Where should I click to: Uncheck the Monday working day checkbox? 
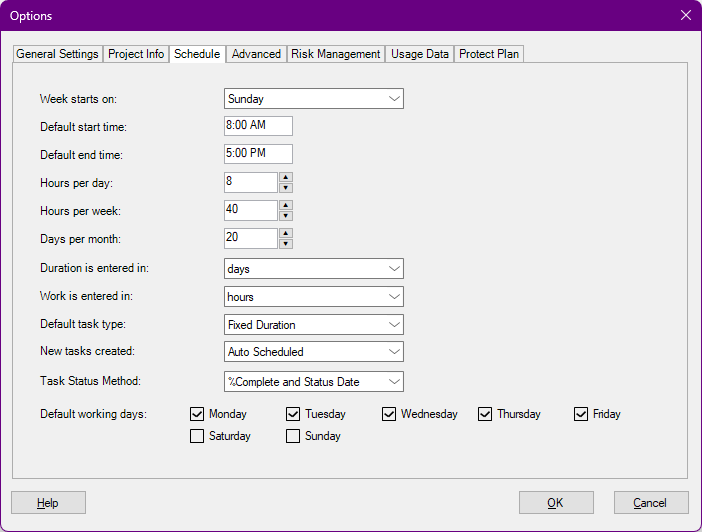click(197, 414)
